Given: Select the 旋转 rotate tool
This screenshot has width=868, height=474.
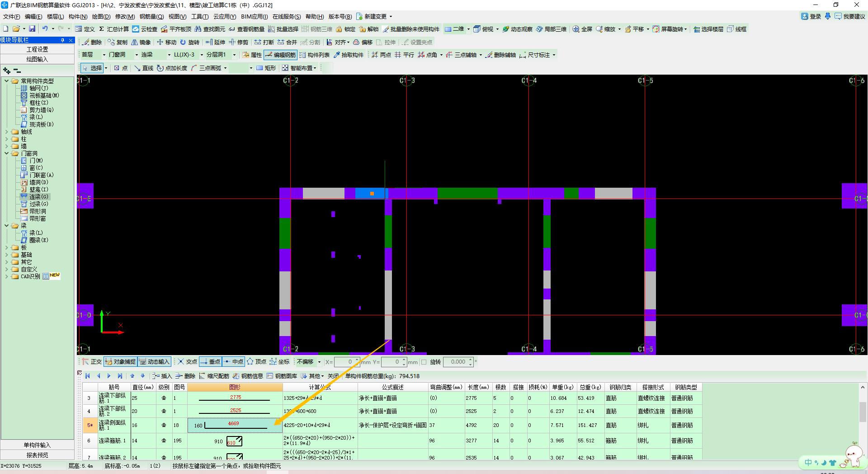Looking at the screenshot, I should [190, 42].
